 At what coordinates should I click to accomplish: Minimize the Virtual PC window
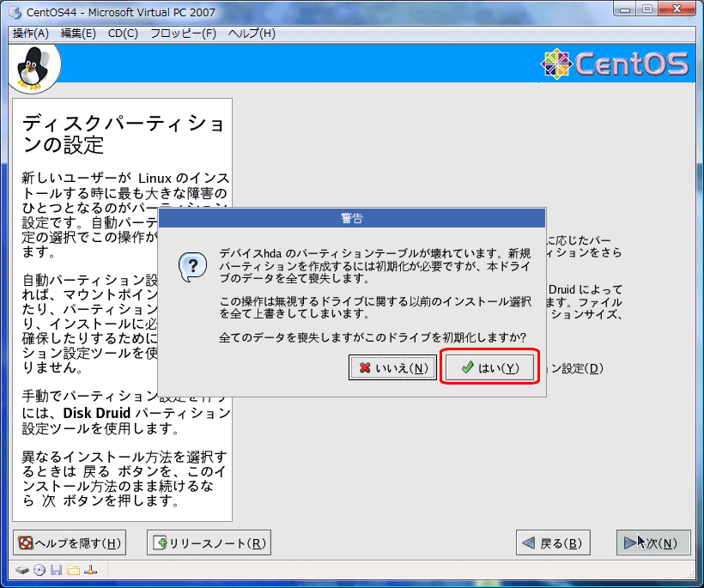(x=625, y=9)
